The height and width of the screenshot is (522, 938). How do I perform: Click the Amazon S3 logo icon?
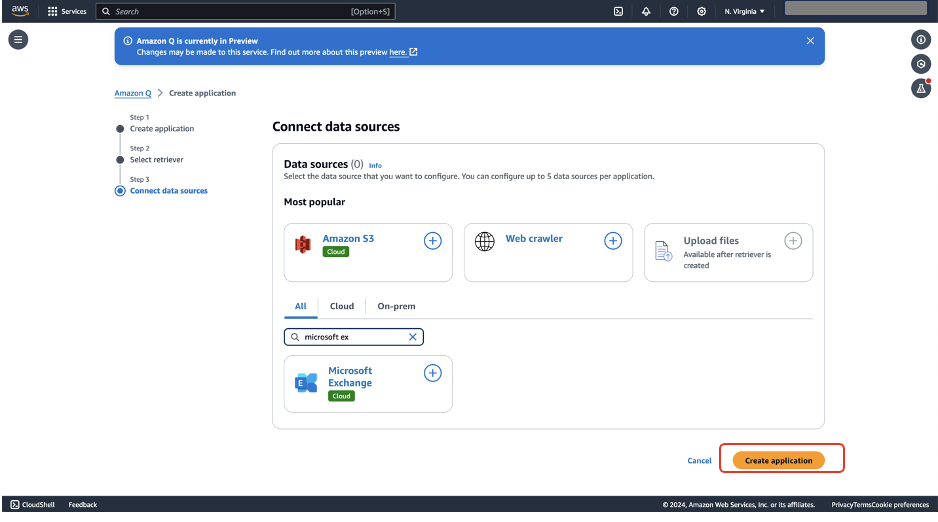[x=303, y=244]
